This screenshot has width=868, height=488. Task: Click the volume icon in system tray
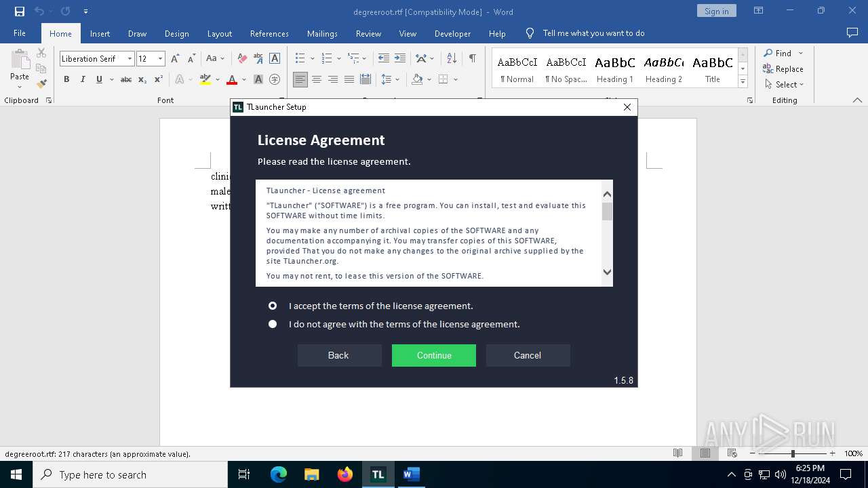[x=781, y=474]
